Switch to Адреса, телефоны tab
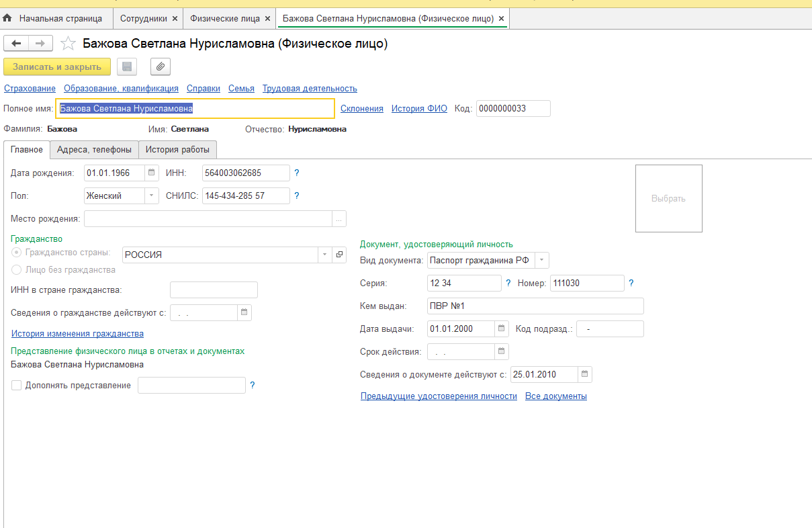 (94, 149)
